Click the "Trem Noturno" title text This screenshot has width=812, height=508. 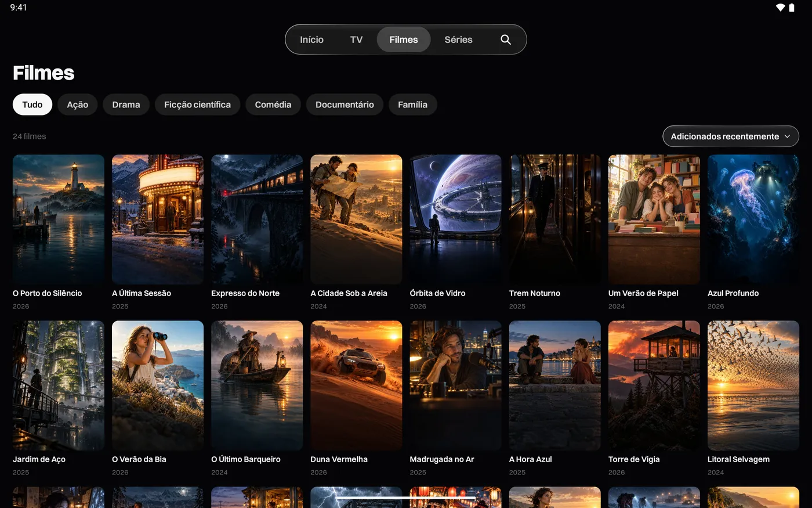tap(535, 293)
